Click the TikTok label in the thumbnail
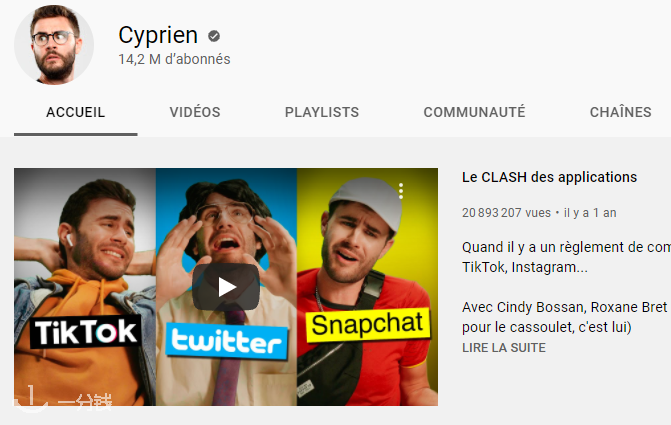The image size is (671, 425). pyautogui.click(x=85, y=332)
